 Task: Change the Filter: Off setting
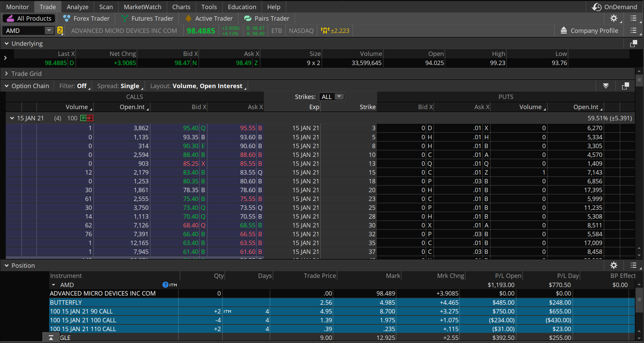click(74, 86)
